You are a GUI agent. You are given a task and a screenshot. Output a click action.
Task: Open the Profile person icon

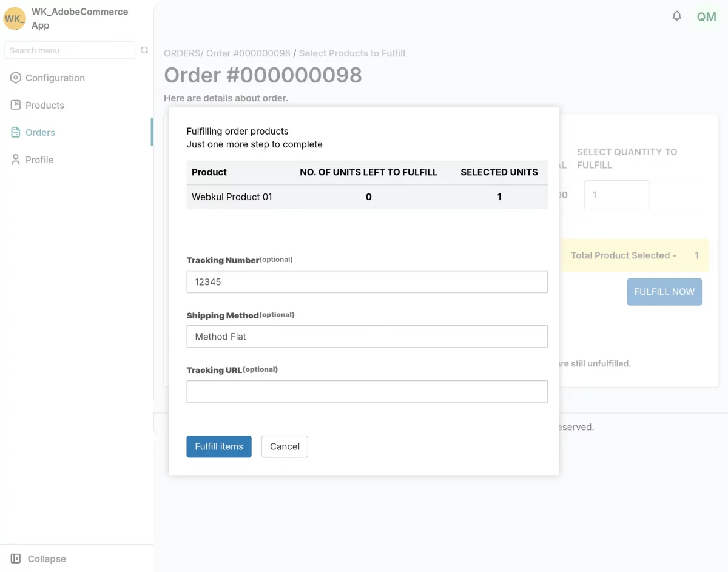pos(15,160)
